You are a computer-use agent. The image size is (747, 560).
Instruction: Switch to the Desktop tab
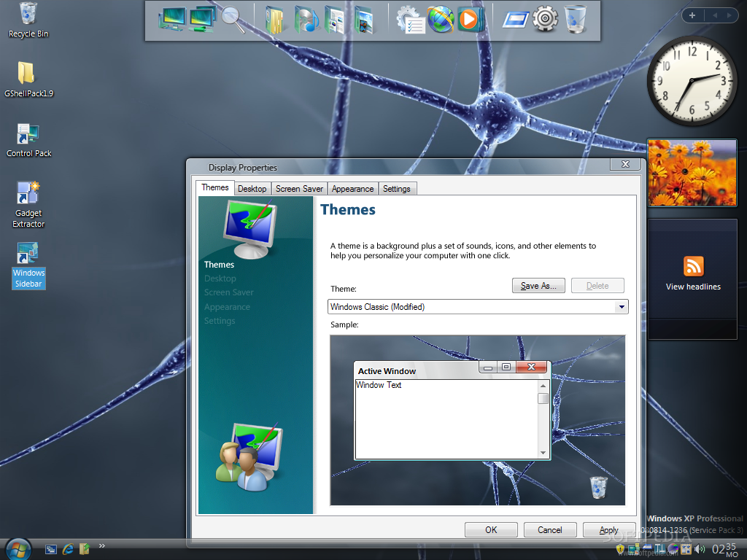(252, 189)
